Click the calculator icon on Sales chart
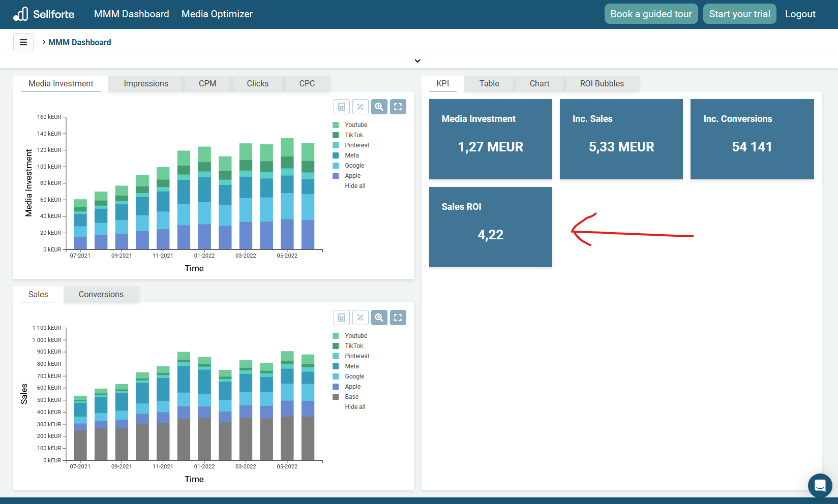The width and height of the screenshot is (838, 504). [x=342, y=318]
